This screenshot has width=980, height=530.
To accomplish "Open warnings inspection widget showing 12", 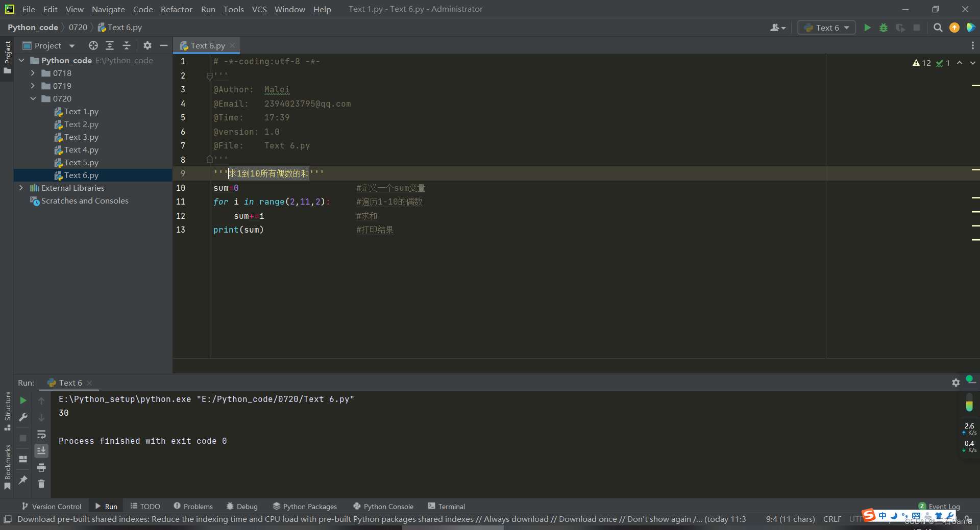I will coord(922,63).
